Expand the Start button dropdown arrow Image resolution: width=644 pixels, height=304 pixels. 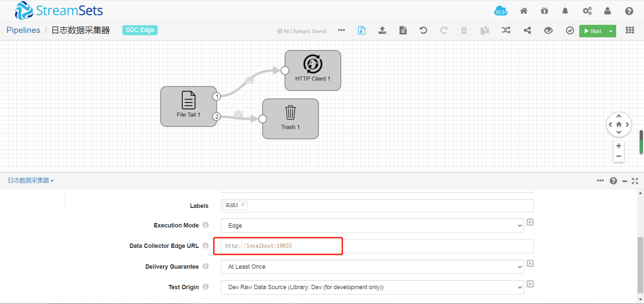tap(611, 31)
